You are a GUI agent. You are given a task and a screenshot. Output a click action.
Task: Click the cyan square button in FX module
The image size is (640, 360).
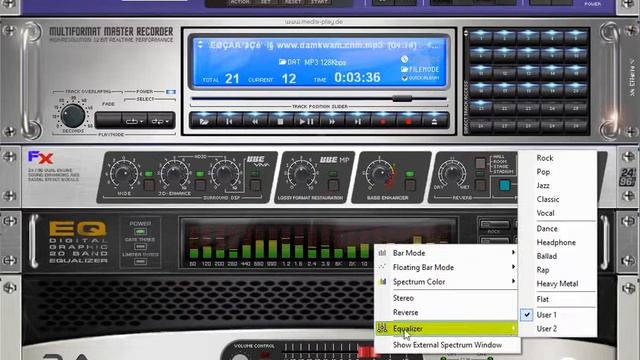click(504, 185)
